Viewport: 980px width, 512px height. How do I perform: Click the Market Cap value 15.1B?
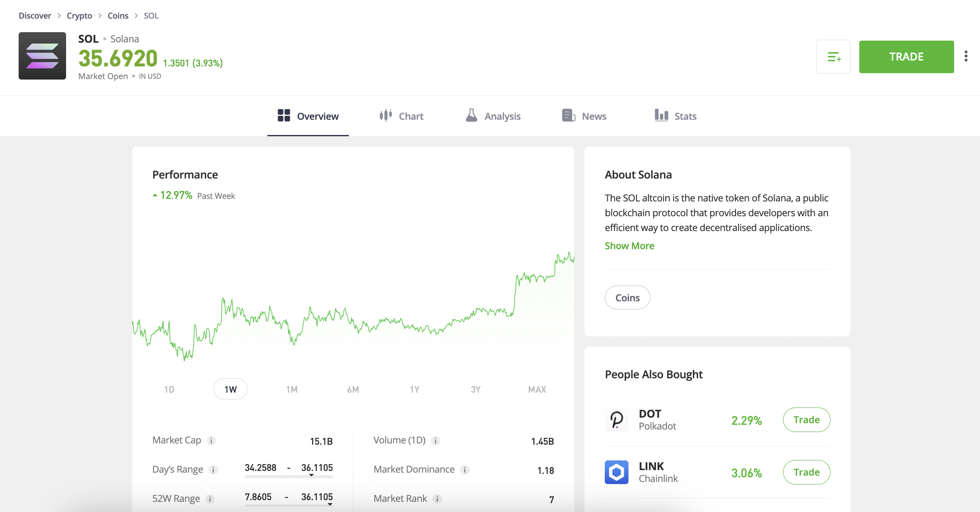point(321,441)
